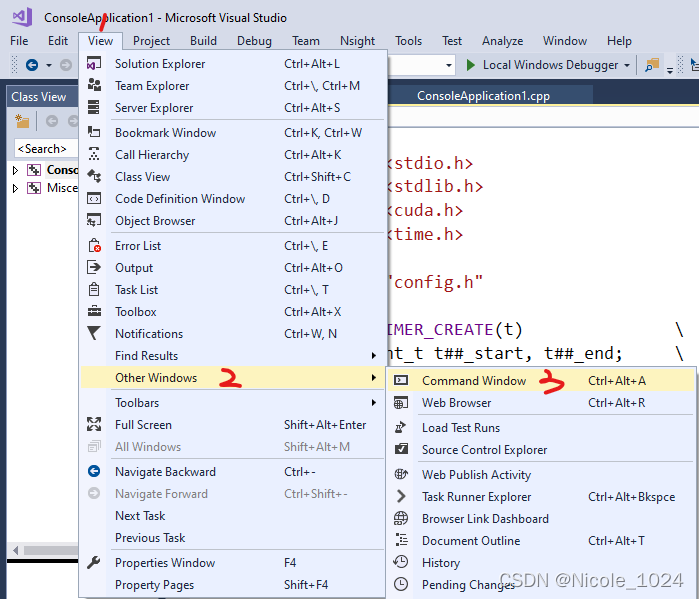This screenshot has height=599, width=699.
Task: Click the Class View search field
Action: pos(46,148)
